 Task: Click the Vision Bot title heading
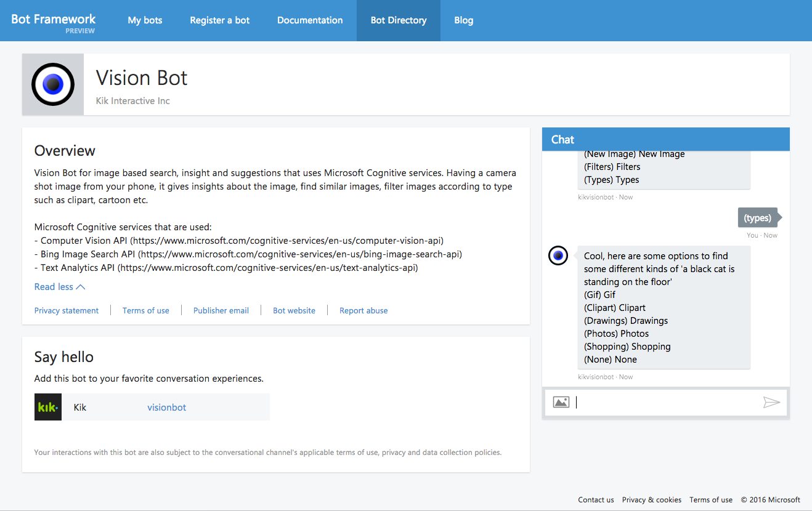(142, 78)
